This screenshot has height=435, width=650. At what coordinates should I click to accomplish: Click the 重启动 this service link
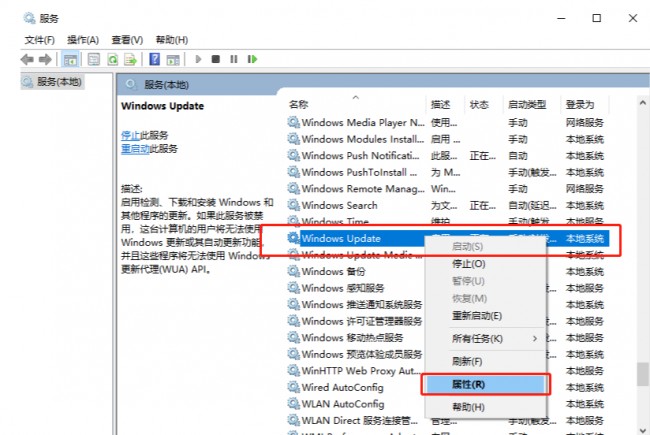pyautogui.click(x=135, y=149)
